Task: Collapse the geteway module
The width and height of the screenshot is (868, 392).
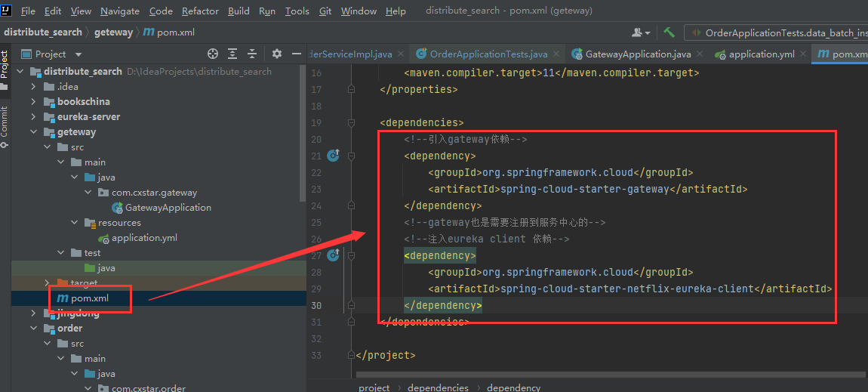Action: 34,132
